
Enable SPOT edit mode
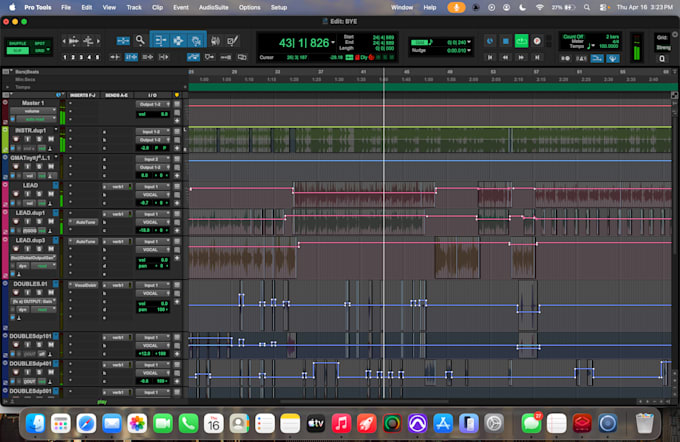[x=39, y=43]
